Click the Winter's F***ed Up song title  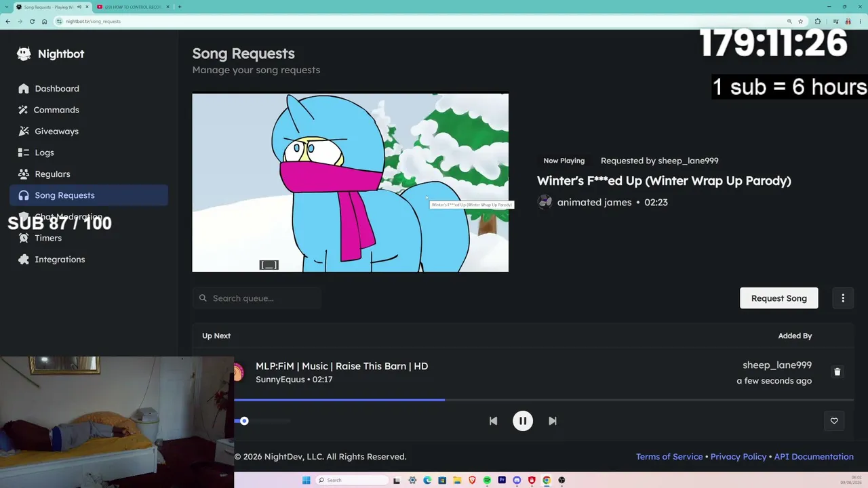[x=664, y=181]
